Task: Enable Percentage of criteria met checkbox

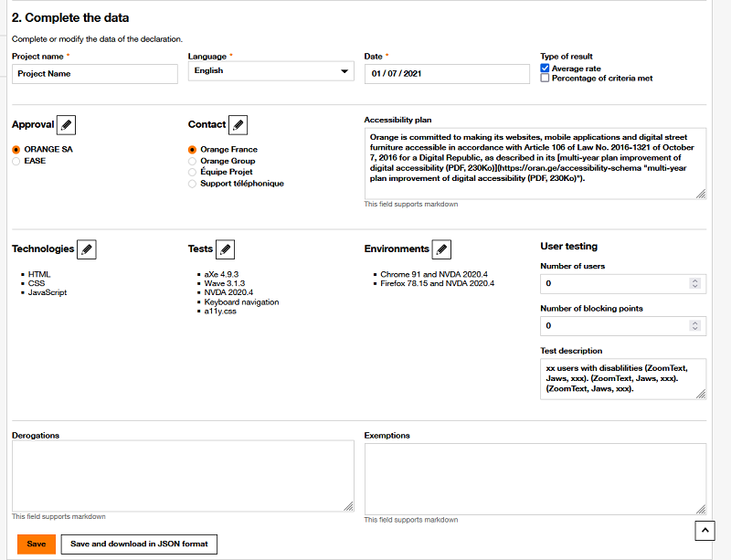Action: coord(545,79)
